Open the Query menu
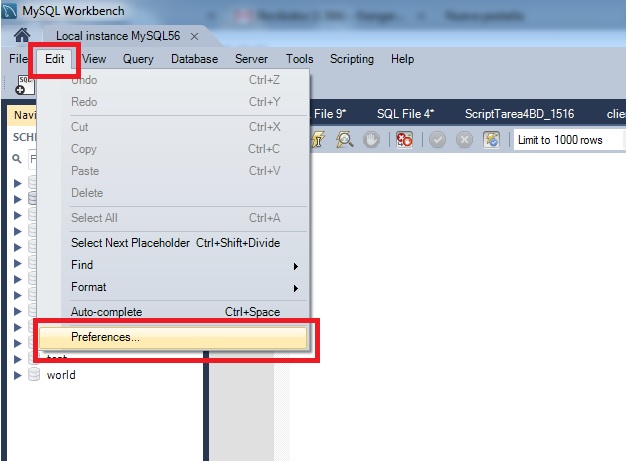 coord(138,59)
